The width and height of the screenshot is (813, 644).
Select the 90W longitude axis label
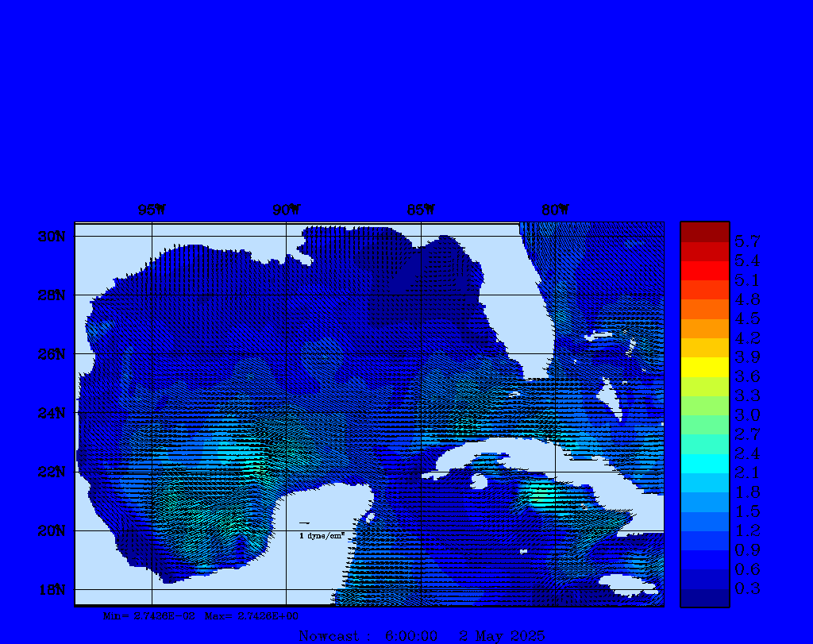click(x=286, y=210)
